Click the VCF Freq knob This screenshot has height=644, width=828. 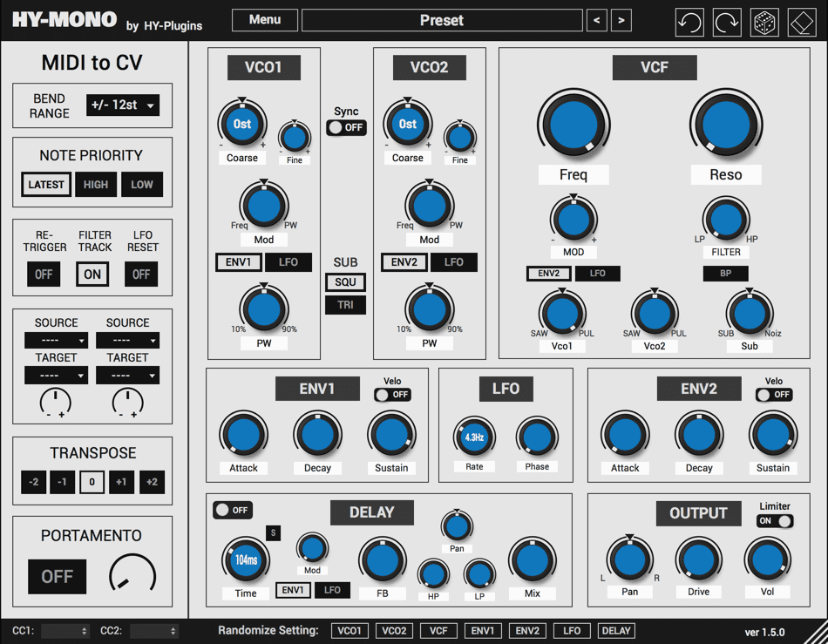click(573, 125)
